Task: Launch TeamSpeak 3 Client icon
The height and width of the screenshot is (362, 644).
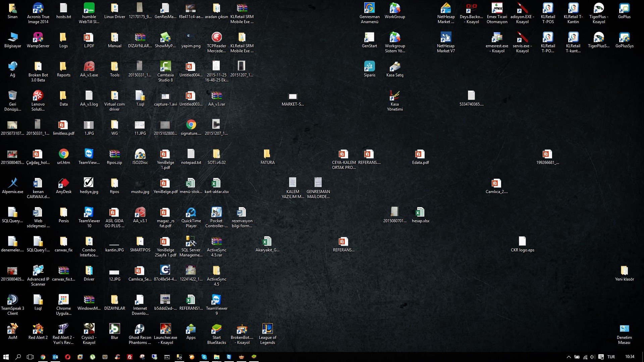Action: coord(12,305)
